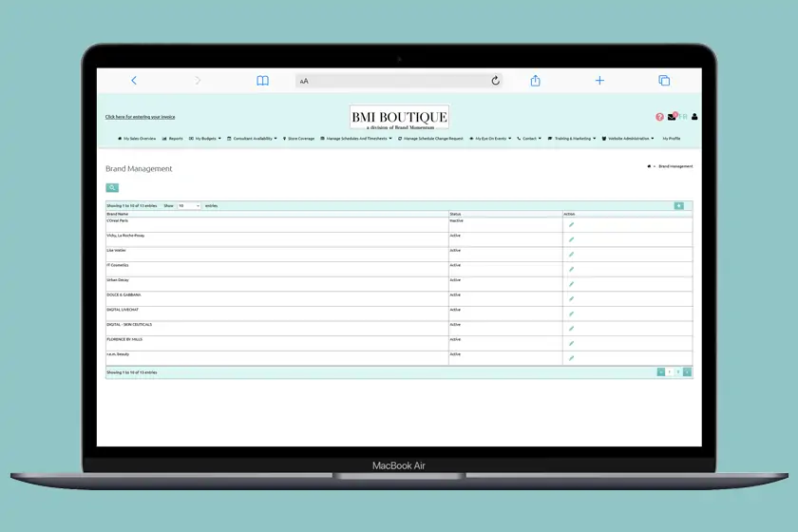
Task: Expand the My Budgets menu
Action: pyautogui.click(x=205, y=138)
